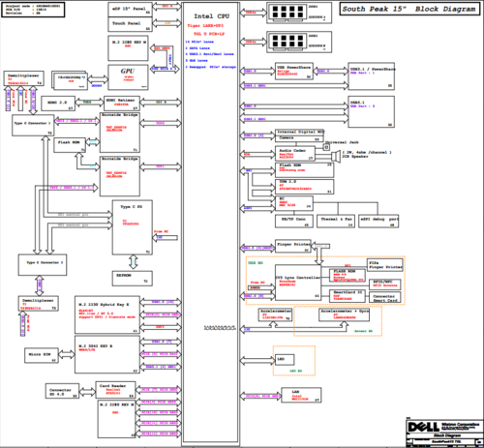
Task: Click the 'Connector Smart Card' block
Action: (x=384, y=297)
